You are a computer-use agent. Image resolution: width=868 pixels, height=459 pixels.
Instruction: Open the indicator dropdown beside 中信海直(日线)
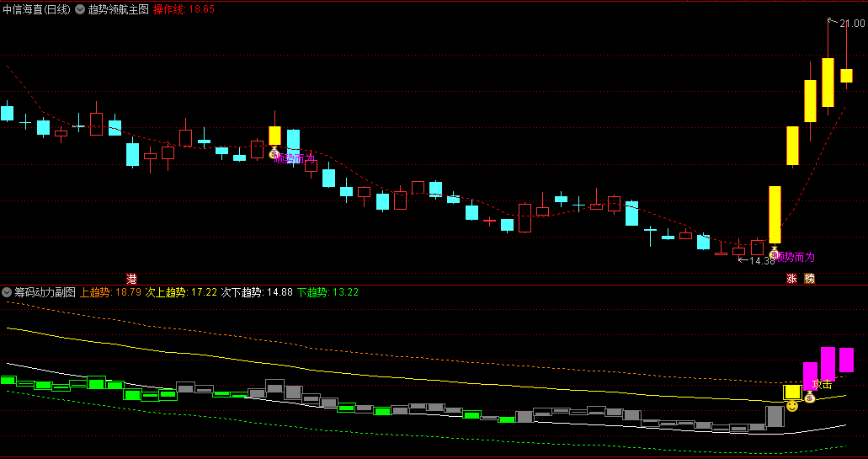[x=80, y=9]
